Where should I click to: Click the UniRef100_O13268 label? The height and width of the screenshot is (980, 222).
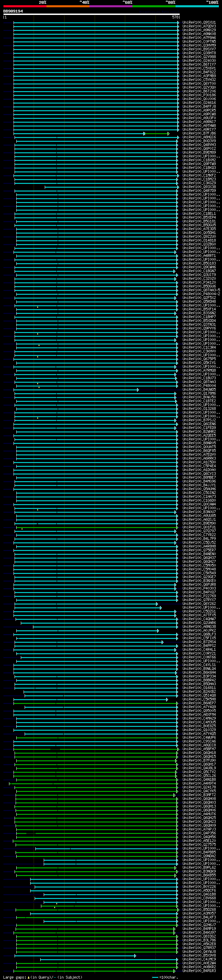[x=199, y=409]
